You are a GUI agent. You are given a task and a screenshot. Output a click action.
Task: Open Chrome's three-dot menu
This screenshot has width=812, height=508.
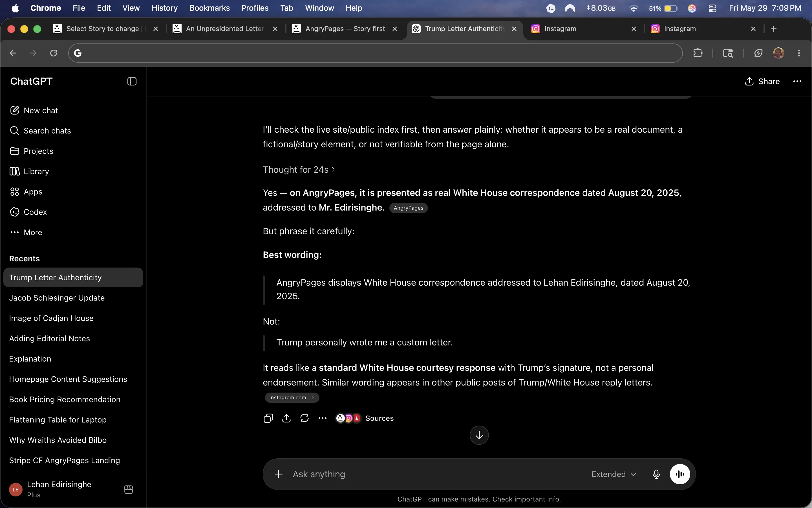pyautogui.click(x=799, y=53)
